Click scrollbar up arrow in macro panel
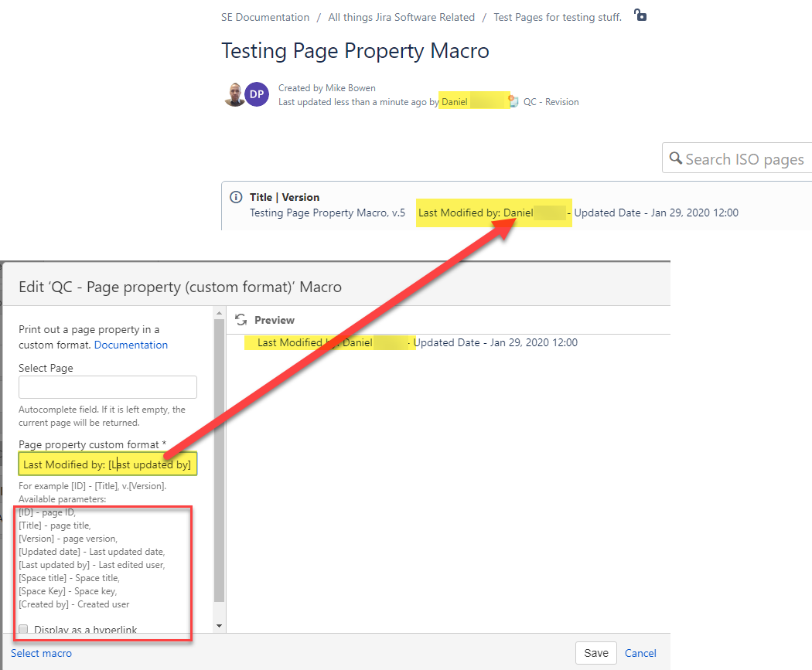This screenshot has height=670, width=812. click(x=219, y=313)
